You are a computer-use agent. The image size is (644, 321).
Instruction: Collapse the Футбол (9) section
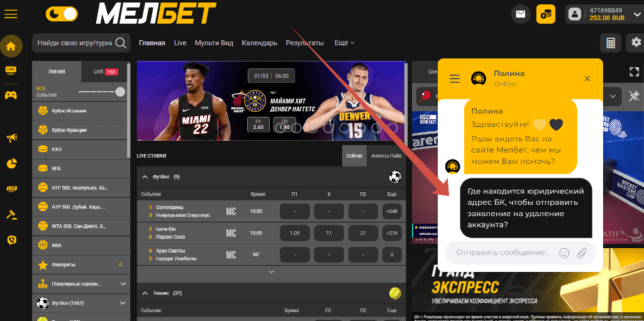point(145,177)
